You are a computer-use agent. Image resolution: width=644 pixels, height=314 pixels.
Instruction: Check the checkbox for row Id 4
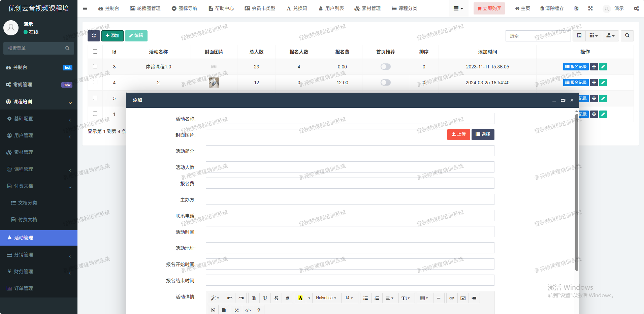(x=95, y=82)
